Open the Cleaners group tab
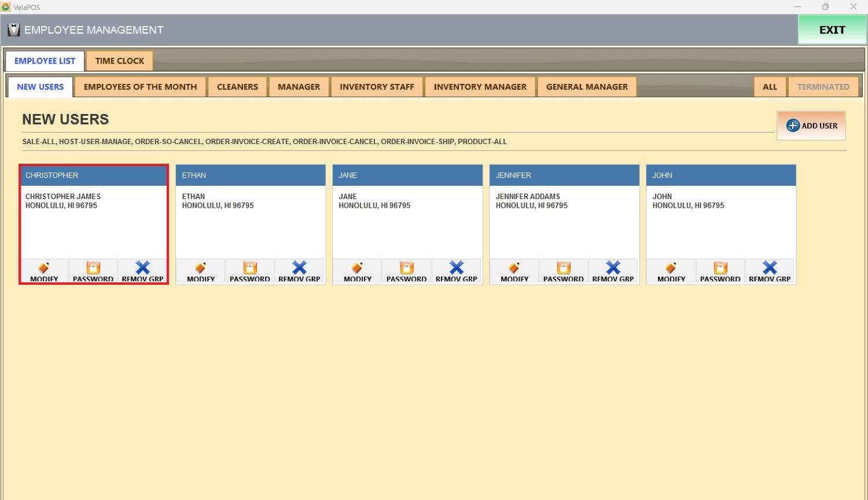The height and width of the screenshot is (500, 868). click(x=237, y=87)
